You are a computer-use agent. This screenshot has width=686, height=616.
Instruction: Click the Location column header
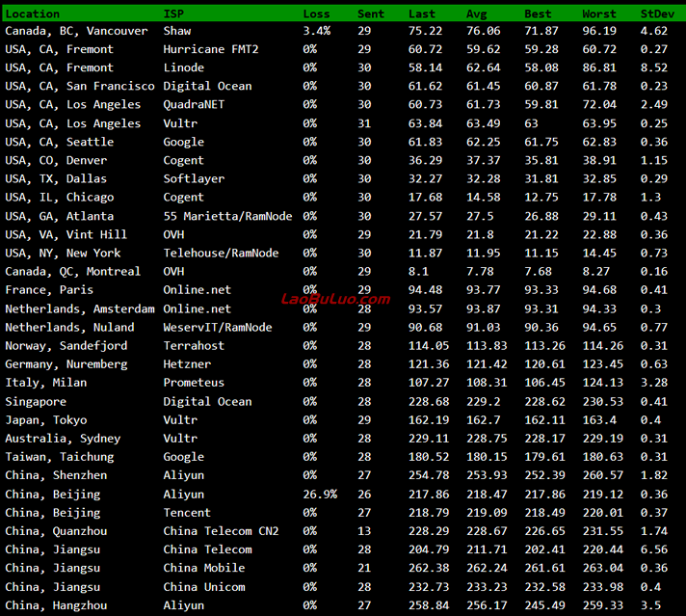pyautogui.click(x=33, y=14)
